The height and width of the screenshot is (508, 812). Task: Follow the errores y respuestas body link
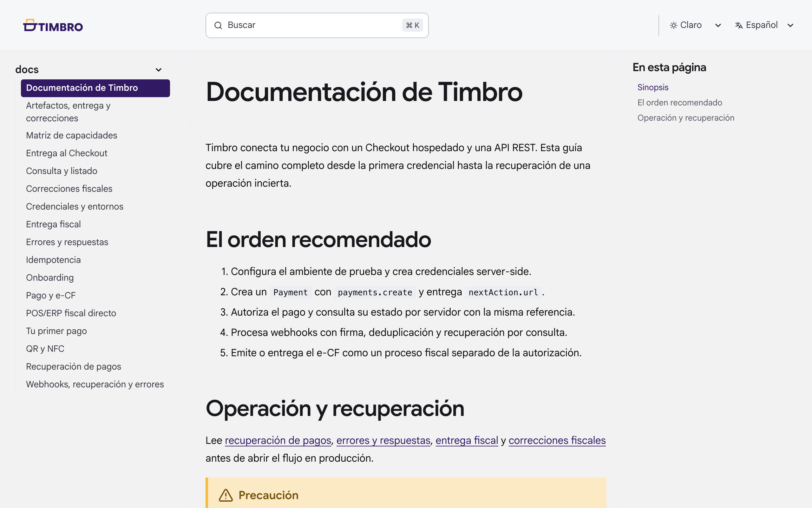point(383,440)
